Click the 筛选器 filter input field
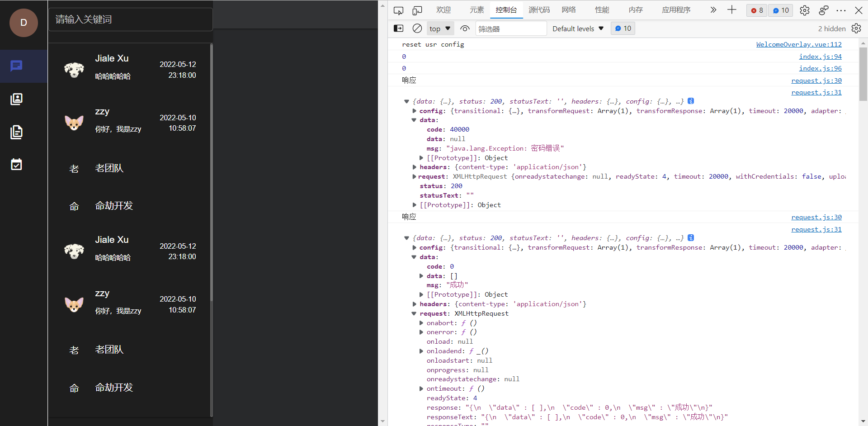 click(x=511, y=28)
